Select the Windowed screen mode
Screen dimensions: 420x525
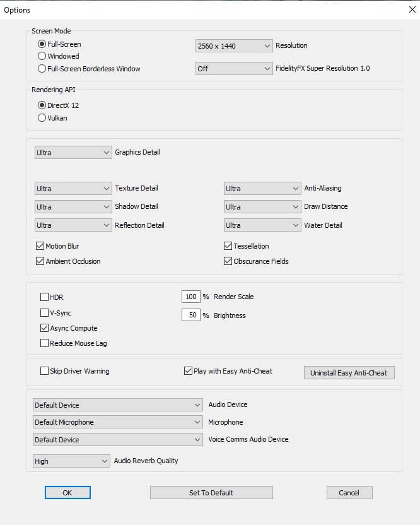click(40, 56)
